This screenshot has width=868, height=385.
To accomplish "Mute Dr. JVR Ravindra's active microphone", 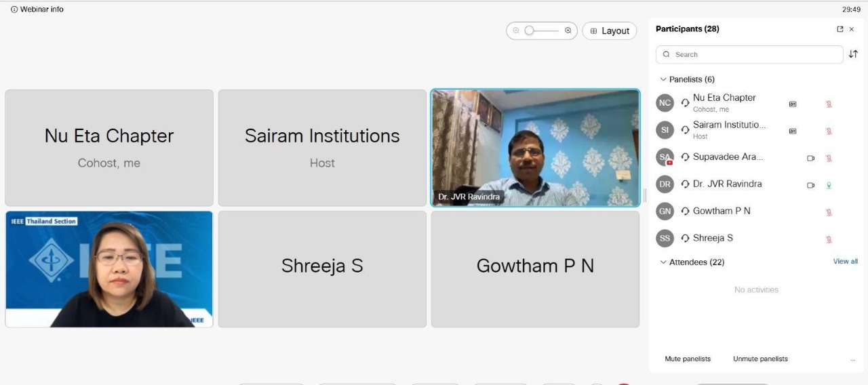I will 829,185.
